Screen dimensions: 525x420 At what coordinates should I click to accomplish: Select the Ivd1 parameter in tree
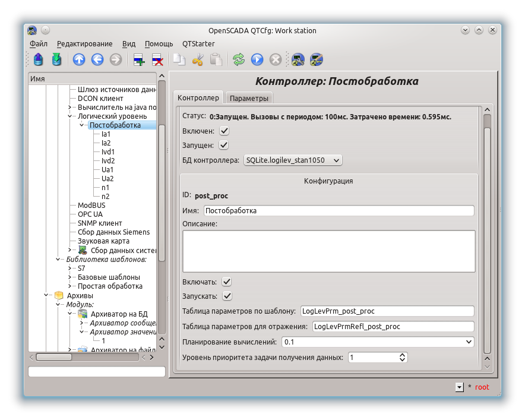coord(108,152)
